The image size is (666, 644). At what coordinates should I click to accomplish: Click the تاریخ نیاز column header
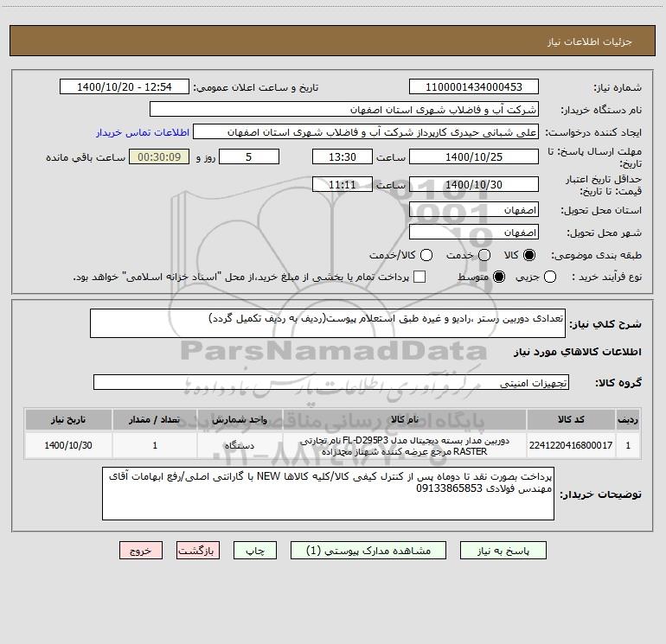pyautogui.click(x=68, y=419)
